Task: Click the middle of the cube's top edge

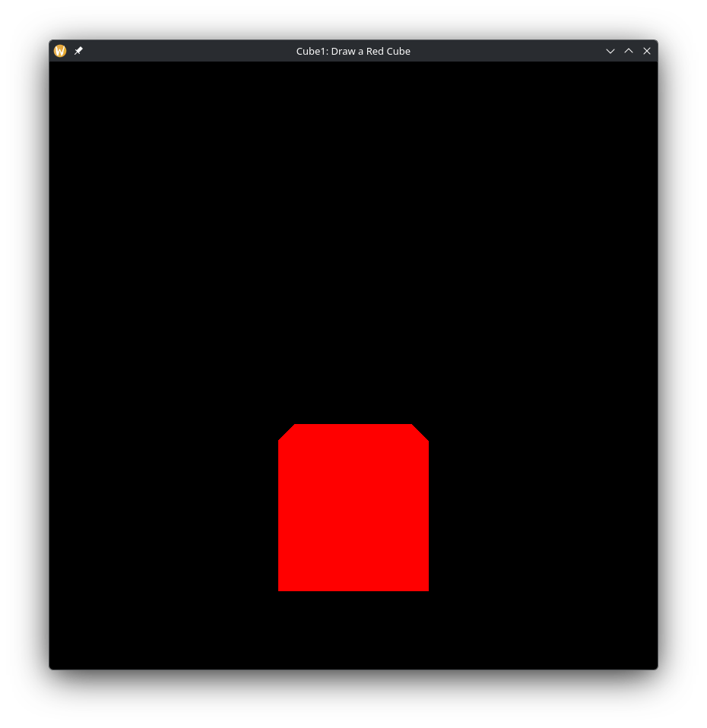Action: coord(353,426)
